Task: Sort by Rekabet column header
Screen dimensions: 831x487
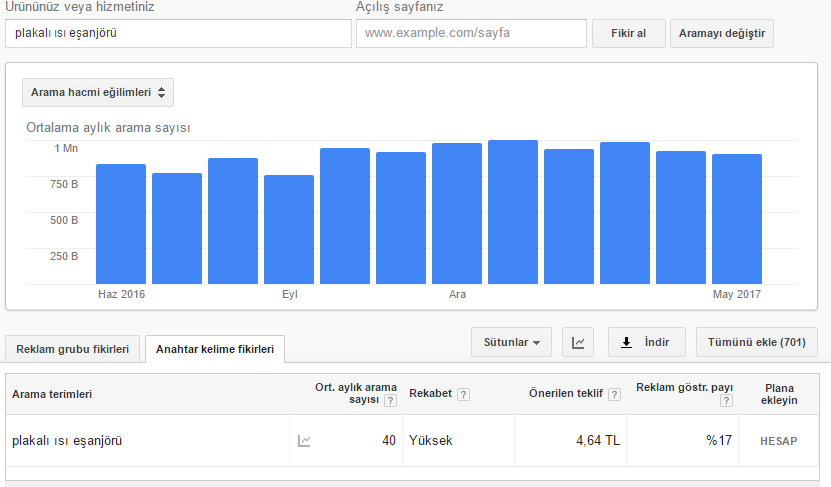Action: tap(430, 394)
